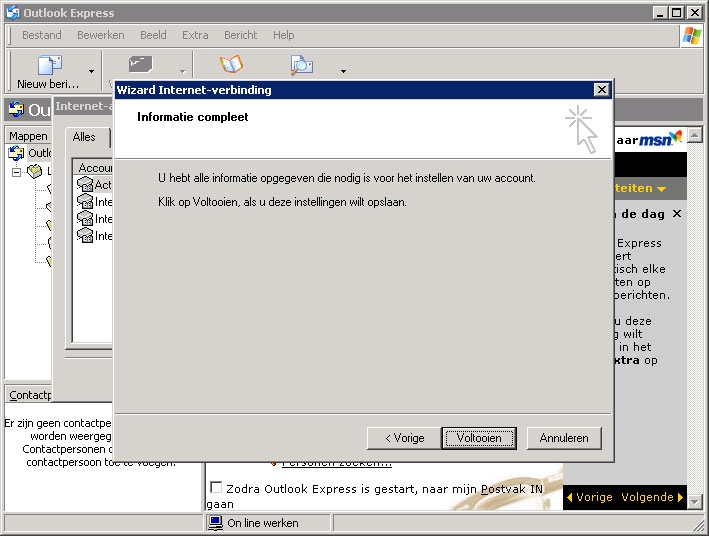Screen dimensions: 709x536
Task: Click the Account column header
Action: coord(94,168)
